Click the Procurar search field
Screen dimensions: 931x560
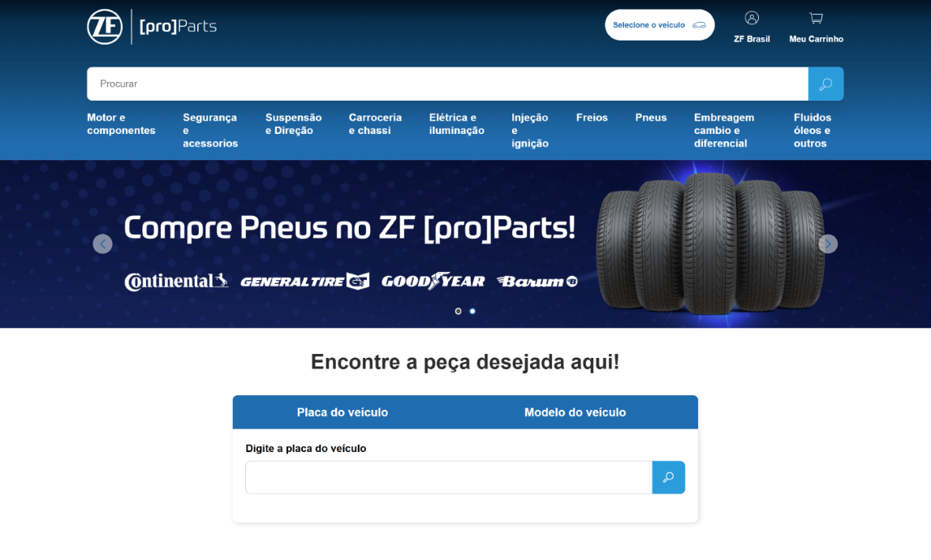[446, 84]
